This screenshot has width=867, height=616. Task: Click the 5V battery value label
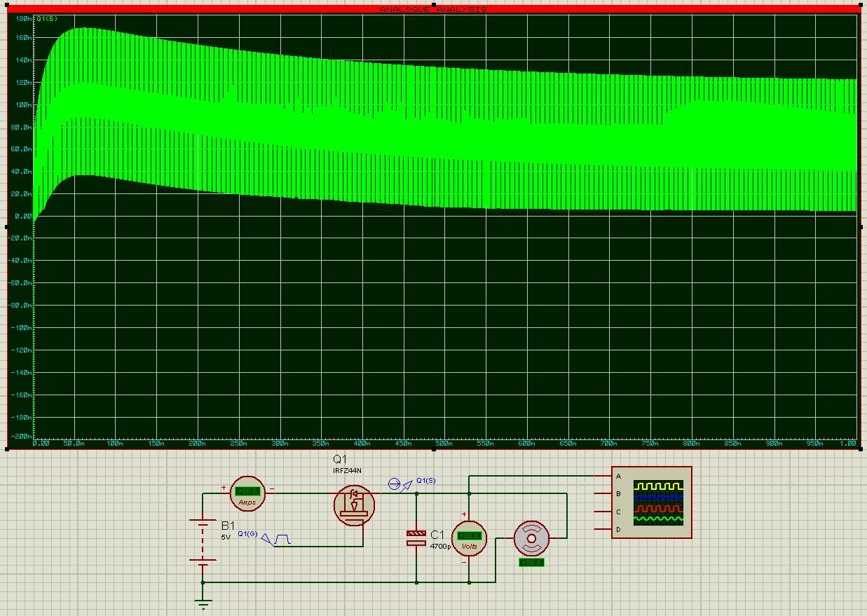[226, 537]
